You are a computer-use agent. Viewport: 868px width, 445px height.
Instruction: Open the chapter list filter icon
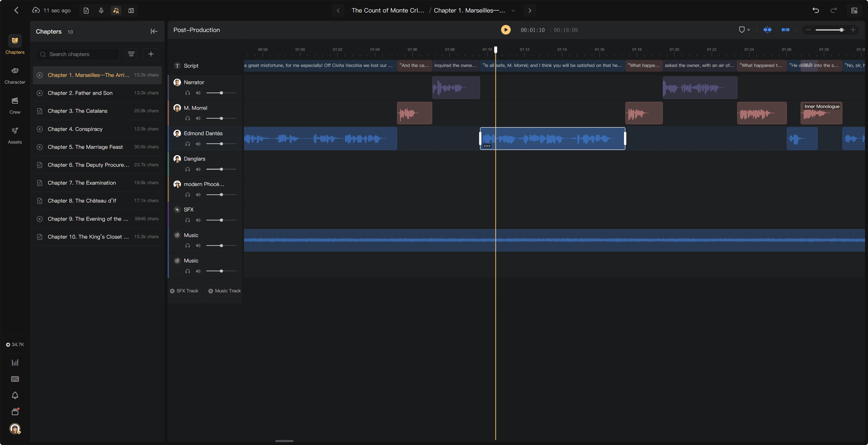coord(131,54)
